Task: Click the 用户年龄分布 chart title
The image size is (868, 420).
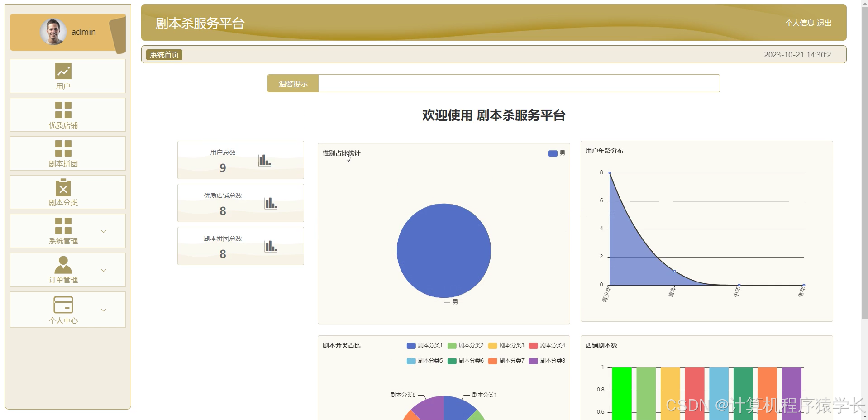Action: [604, 151]
